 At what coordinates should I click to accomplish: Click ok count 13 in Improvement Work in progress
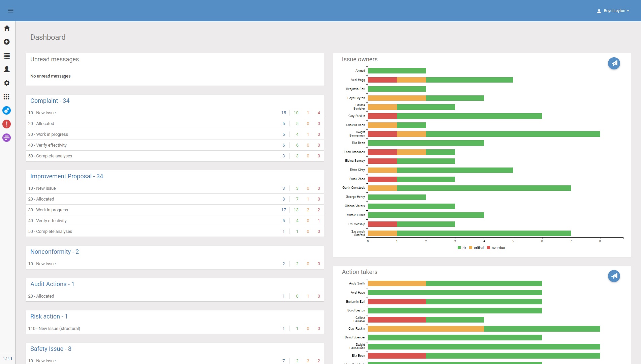(x=296, y=210)
